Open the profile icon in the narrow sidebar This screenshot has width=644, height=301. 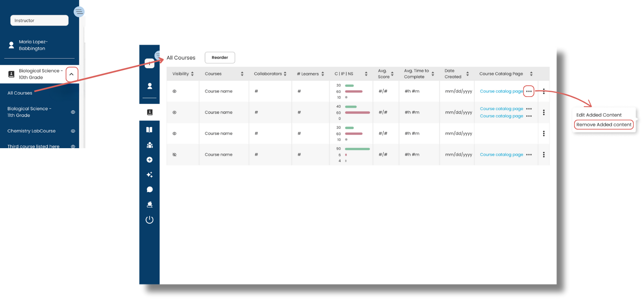click(150, 86)
